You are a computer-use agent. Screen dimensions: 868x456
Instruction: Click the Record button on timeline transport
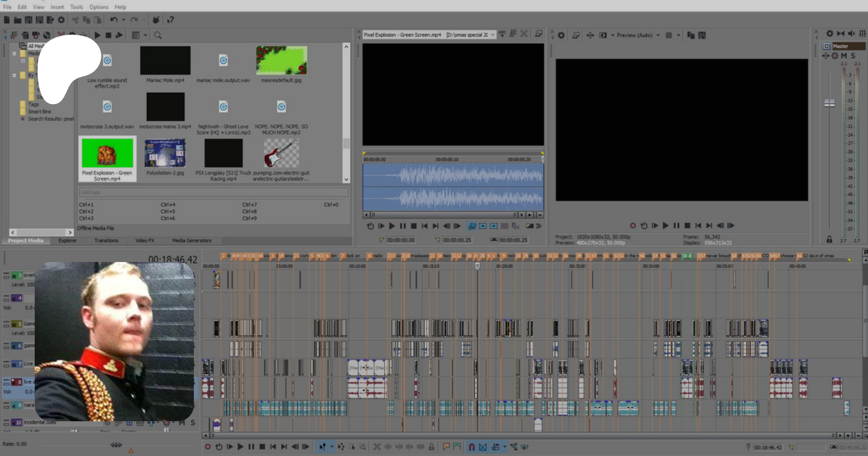(x=208, y=447)
